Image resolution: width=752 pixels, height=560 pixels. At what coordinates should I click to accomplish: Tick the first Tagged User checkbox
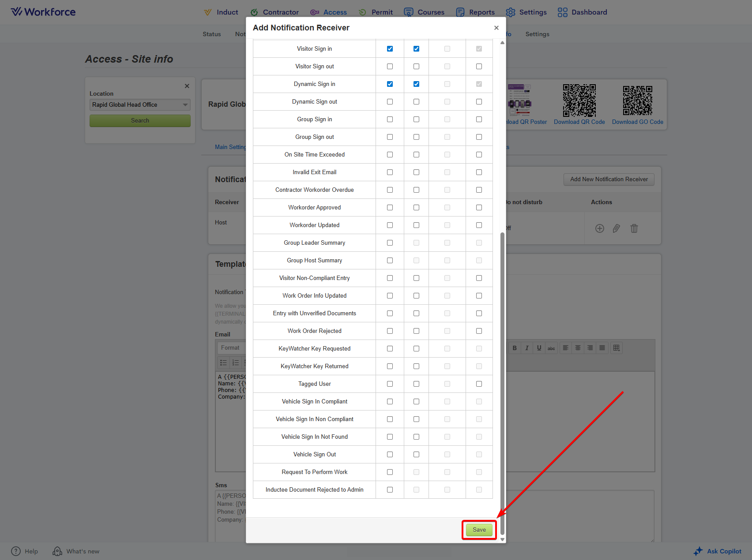(x=390, y=384)
